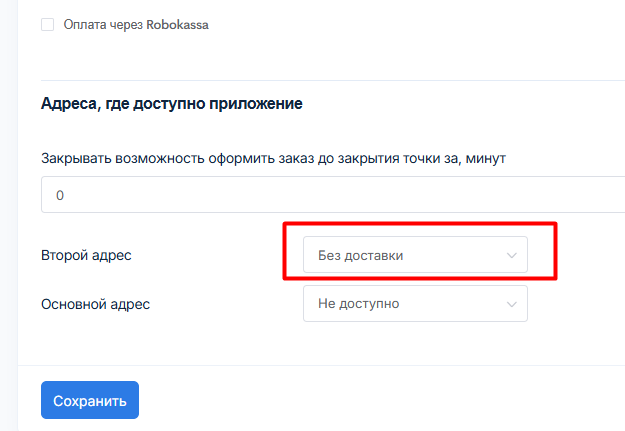This screenshot has height=431, width=625.
Task: Click the Закрывать возможность оформить заказ label
Action: point(273,158)
